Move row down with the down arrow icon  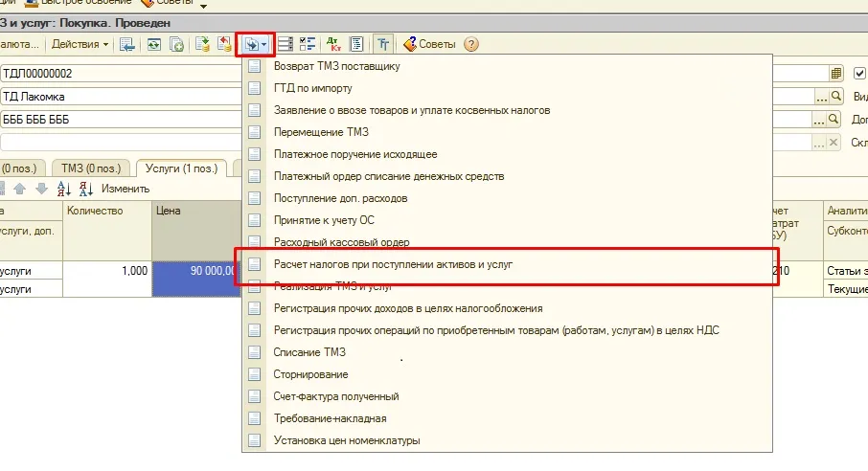[x=41, y=189]
